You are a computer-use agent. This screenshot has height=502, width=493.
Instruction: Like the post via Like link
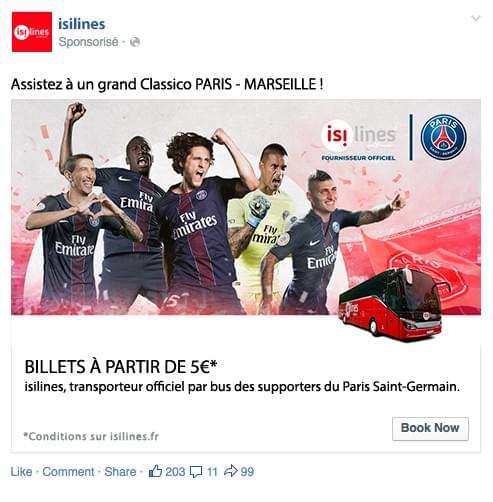(22, 472)
